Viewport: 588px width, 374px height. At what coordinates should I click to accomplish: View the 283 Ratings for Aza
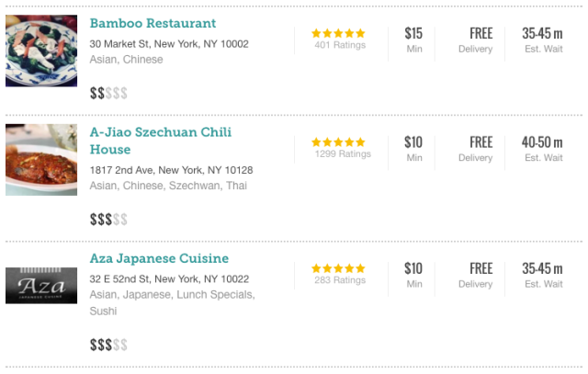[339, 280]
